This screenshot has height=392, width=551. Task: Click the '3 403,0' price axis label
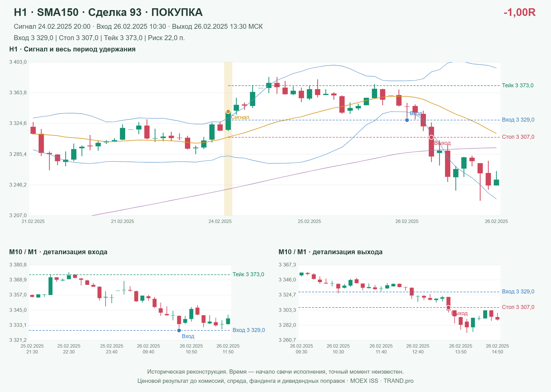click(x=18, y=62)
